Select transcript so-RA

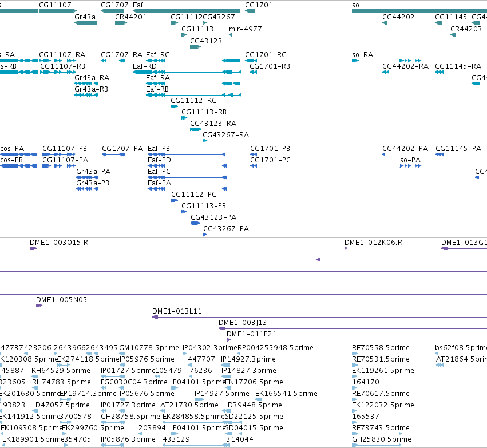(x=362, y=55)
